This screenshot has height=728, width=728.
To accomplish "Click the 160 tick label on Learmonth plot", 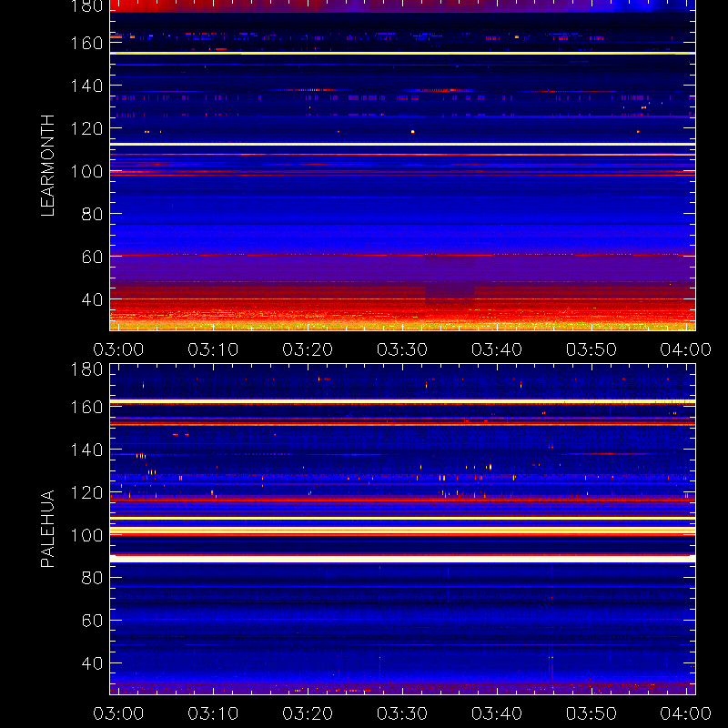I will (86, 43).
